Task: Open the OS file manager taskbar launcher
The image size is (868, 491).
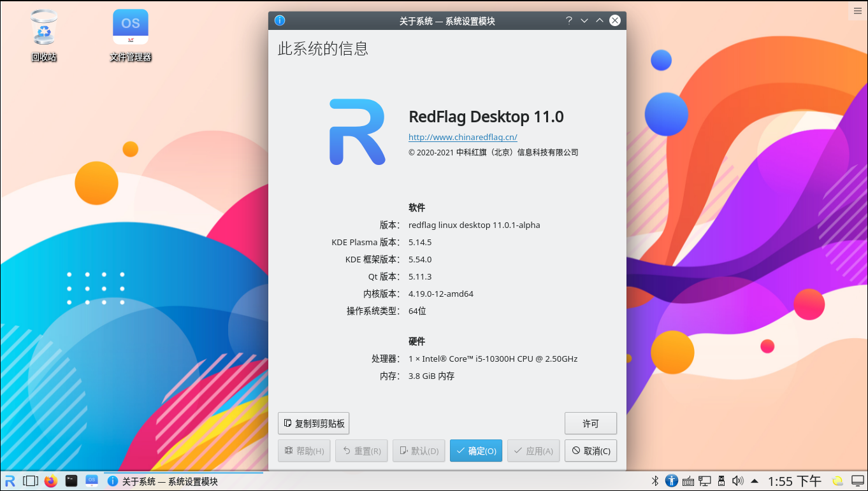Action: click(92, 481)
